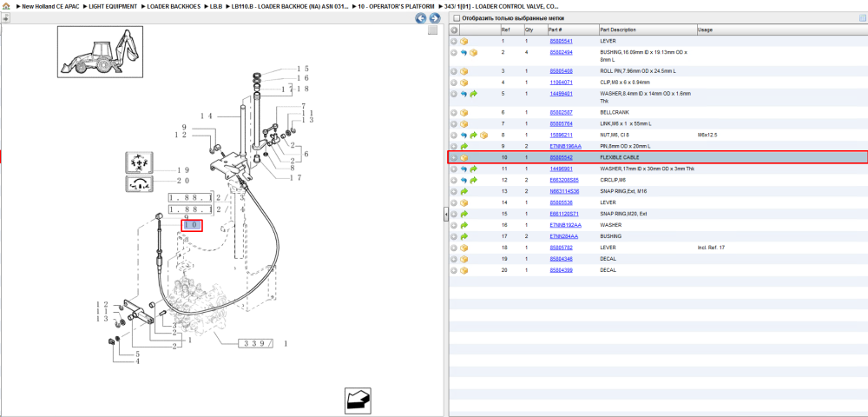
Task: Click the gray square in the diagram corner
Action: (x=433, y=30)
